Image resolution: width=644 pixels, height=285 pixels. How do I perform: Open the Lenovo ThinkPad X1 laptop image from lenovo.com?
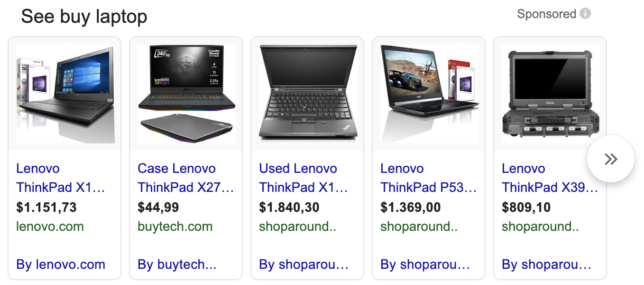tap(65, 94)
